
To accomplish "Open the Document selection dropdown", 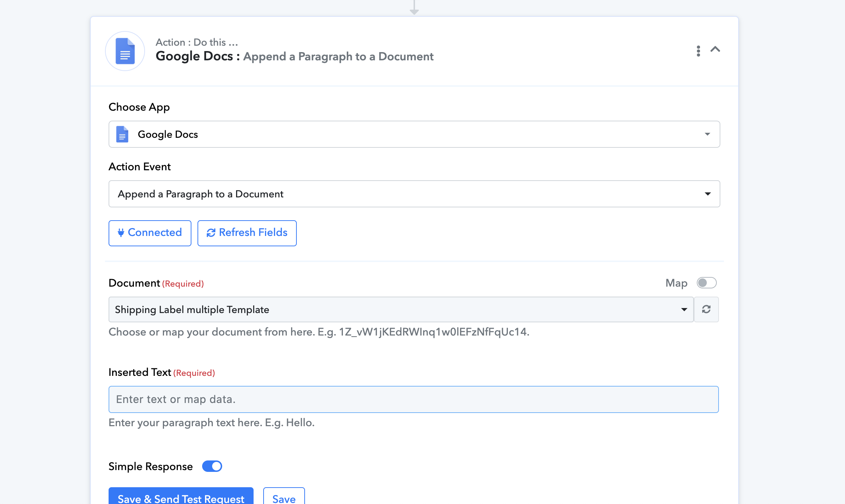I will click(x=401, y=309).
